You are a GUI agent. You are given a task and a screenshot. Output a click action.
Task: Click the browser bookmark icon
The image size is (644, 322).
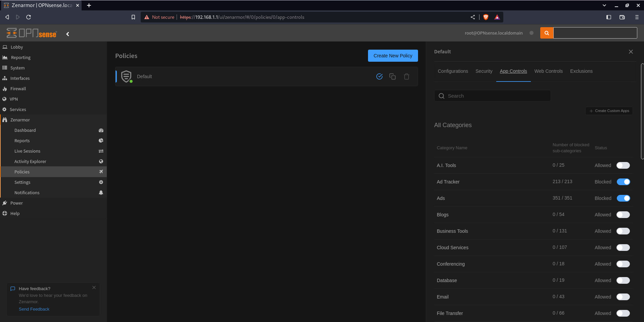click(133, 17)
